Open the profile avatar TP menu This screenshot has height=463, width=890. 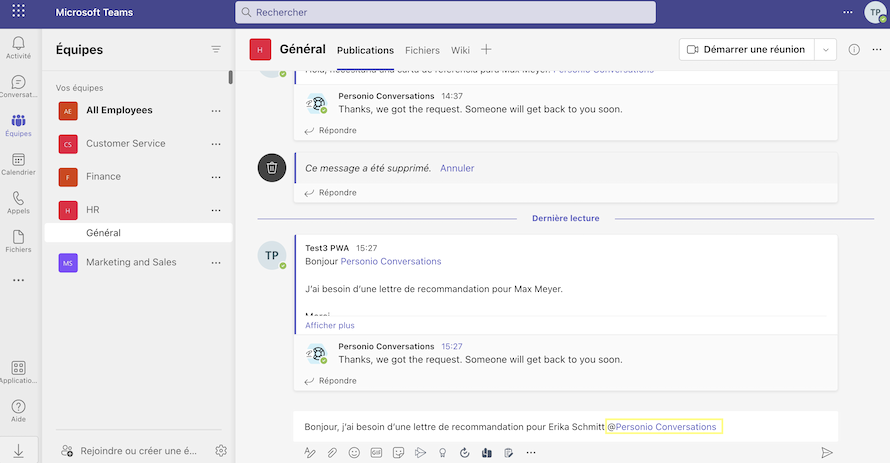tap(876, 12)
